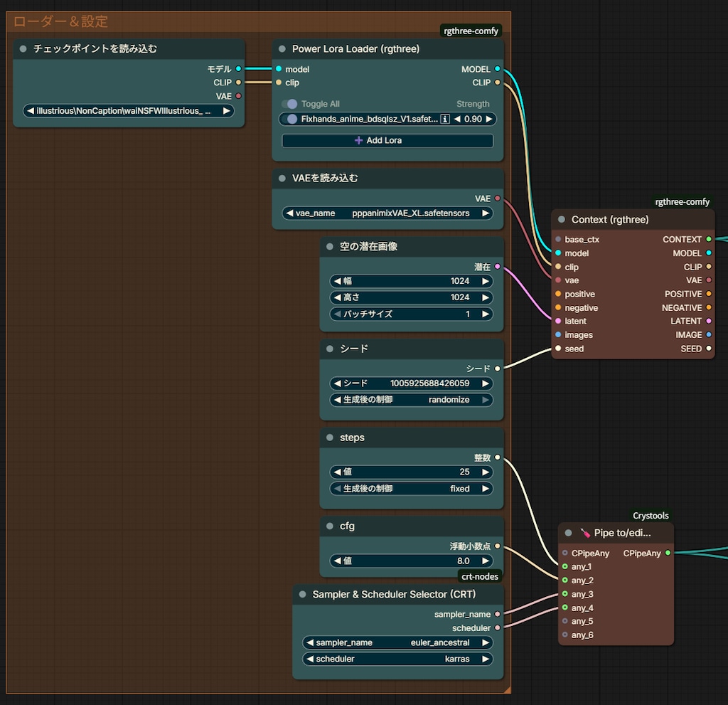Click the sampler_name output socket
This screenshot has height=705, width=728.
pyautogui.click(x=498, y=615)
